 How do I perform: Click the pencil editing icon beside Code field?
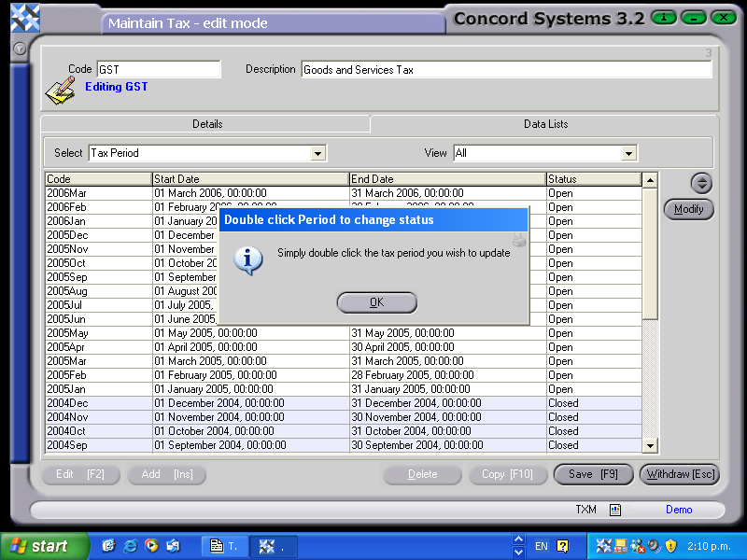point(59,89)
